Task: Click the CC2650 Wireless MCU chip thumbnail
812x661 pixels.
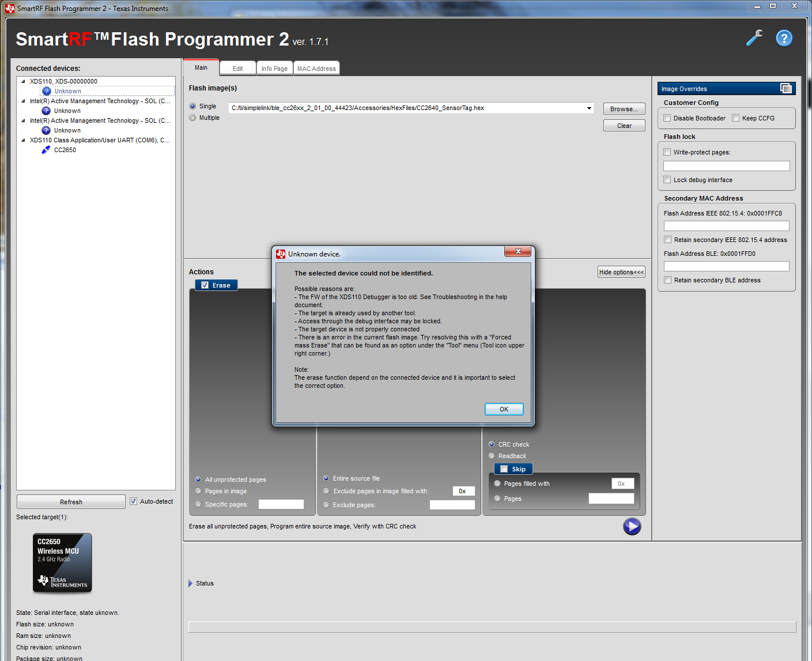Action: tap(62, 563)
